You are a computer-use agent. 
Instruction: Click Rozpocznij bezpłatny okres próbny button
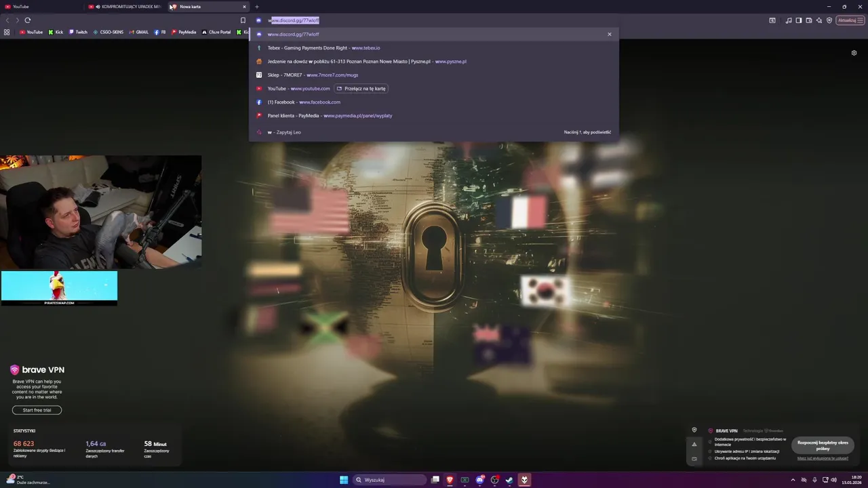point(823,445)
